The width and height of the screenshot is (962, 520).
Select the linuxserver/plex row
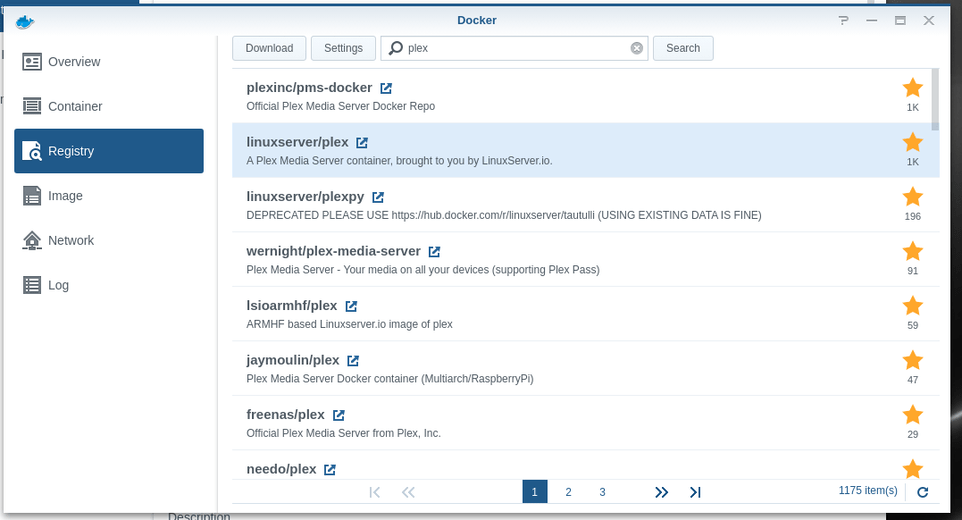click(585, 150)
